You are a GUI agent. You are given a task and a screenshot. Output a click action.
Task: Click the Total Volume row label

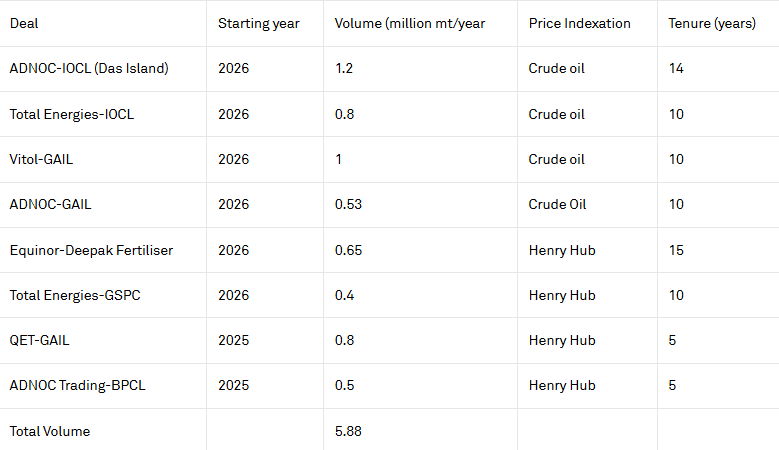pos(50,431)
